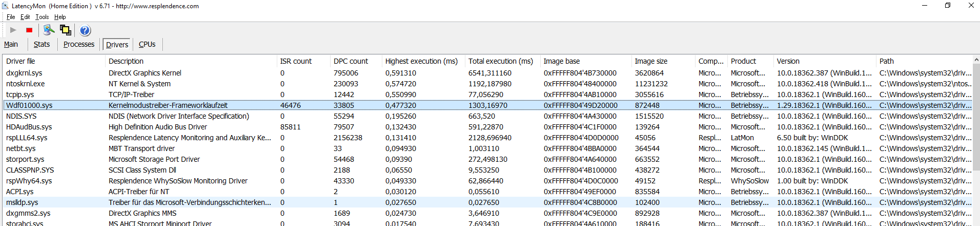Click the ISR count value 85811
Viewport: 980px width, 226px height.
click(291, 127)
